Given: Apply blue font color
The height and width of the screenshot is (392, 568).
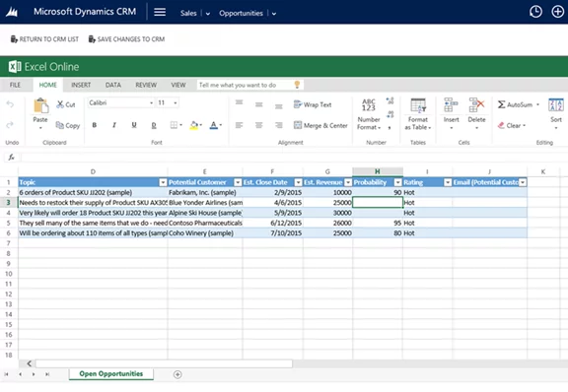Looking at the screenshot, I should click(x=214, y=126).
